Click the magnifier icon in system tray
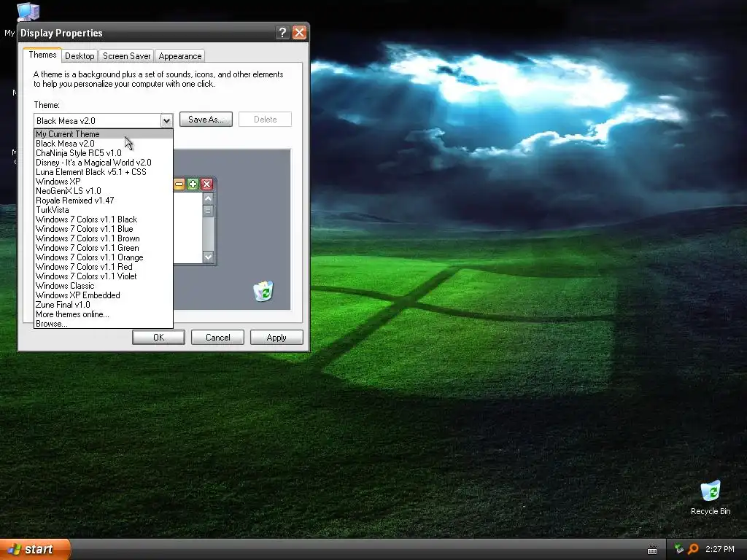This screenshot has height=560, width=747. 693,549
